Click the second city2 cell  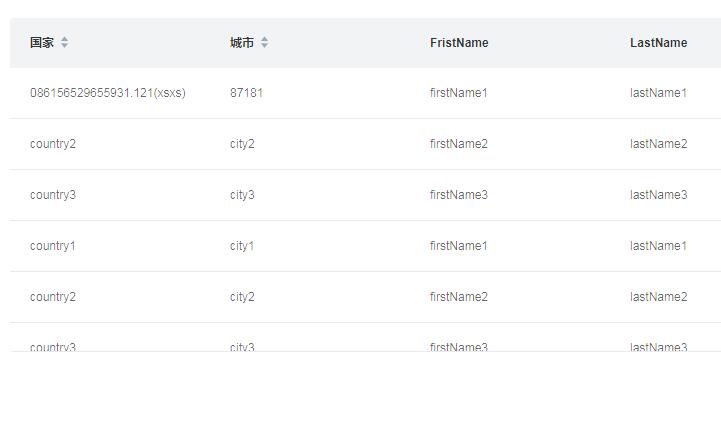pos(242,297)
